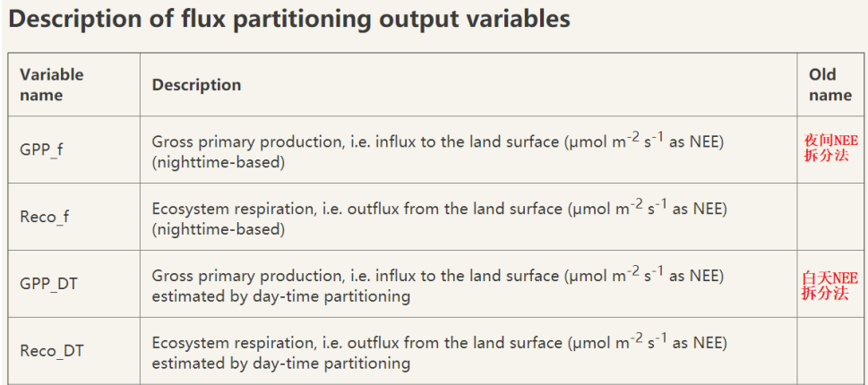Screen dimensions: 868x385
Task: Click the Reco_DT variable name cell
Action: 52,351
